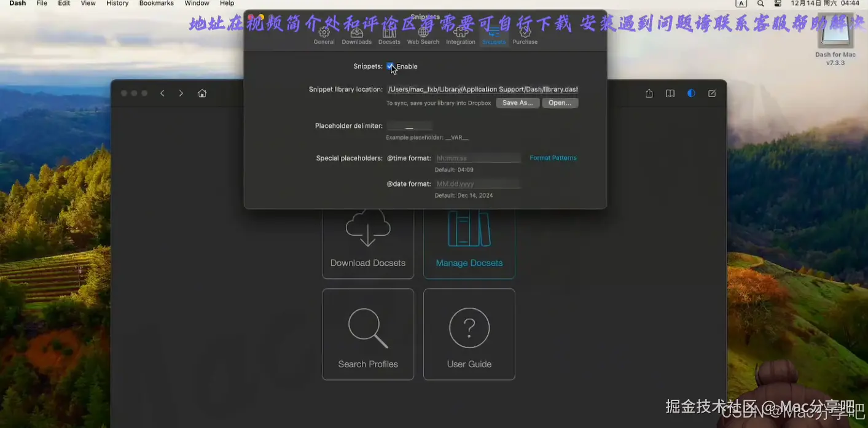Click the input source A icon
The width and height of the screenshot is (868, 428).
pyautogui.click(x=741, y=4)
